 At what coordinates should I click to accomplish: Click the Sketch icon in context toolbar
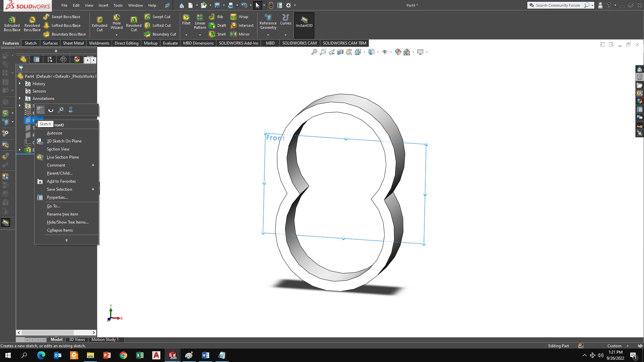pos(41,110)
